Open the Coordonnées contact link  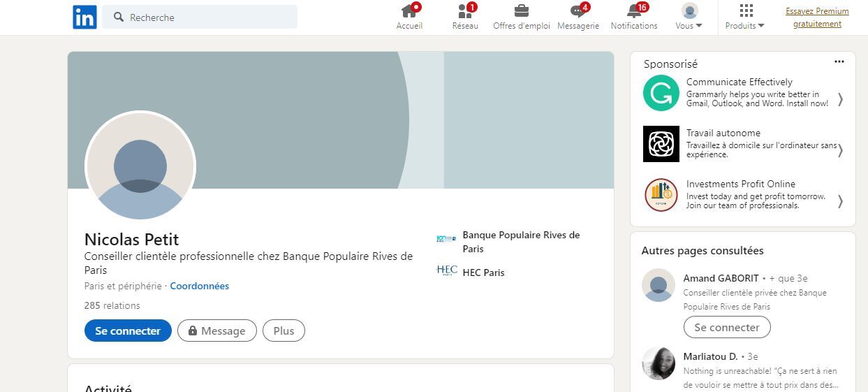[200, 286]
